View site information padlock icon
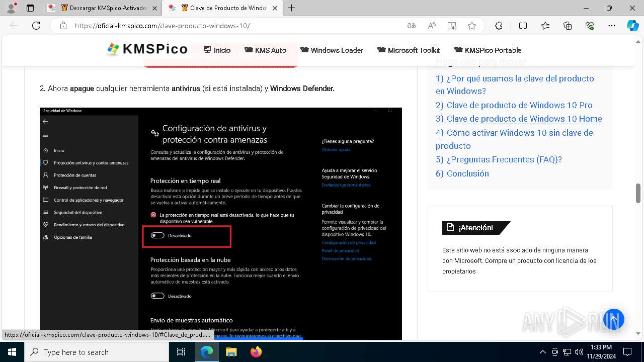Viewport: 644px width, 362px height. [63, 26]
